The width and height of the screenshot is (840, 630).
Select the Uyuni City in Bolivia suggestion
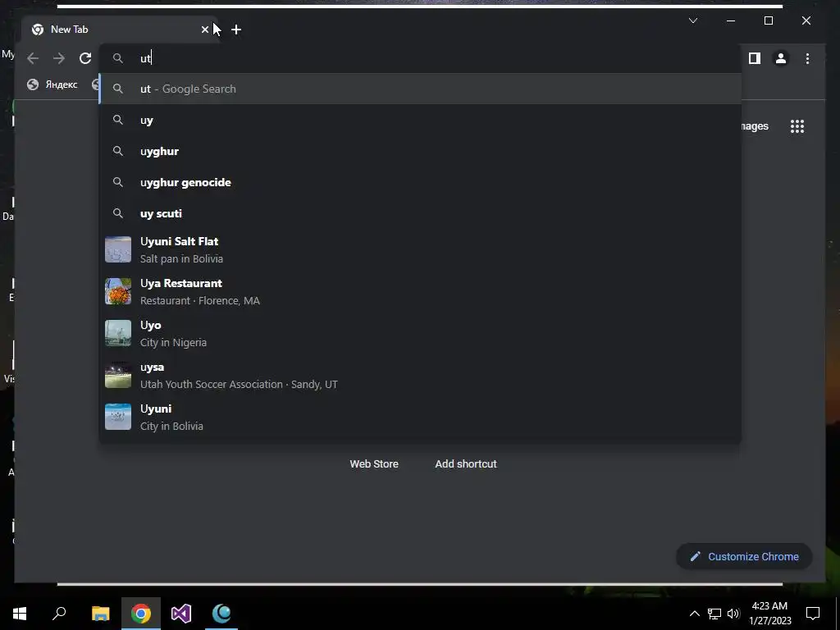[x=420, y=417]
